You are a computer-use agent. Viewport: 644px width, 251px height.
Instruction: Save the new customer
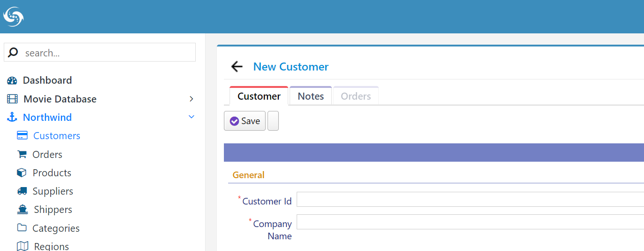[x=245, y=121]
